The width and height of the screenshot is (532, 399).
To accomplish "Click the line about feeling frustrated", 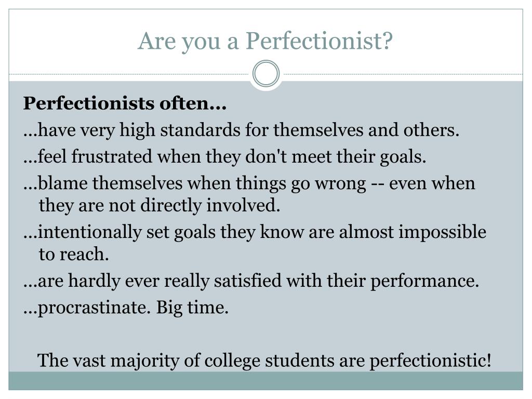I will [x=224, y=157].
